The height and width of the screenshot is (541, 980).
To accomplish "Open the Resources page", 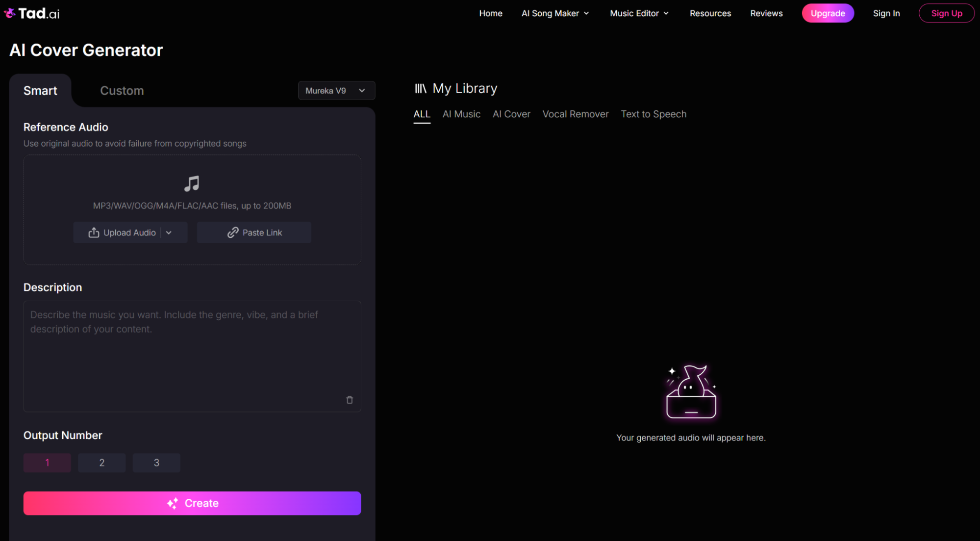I will 710,13.
